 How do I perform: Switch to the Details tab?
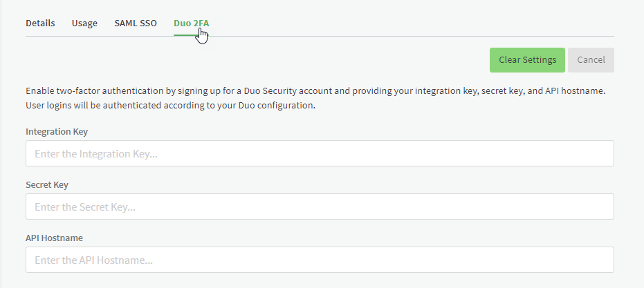(x=40, y=23)
